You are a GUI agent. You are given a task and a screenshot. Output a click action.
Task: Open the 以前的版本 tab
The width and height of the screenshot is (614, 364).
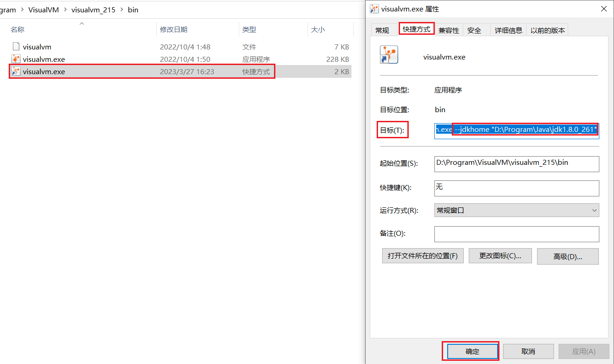548,30
